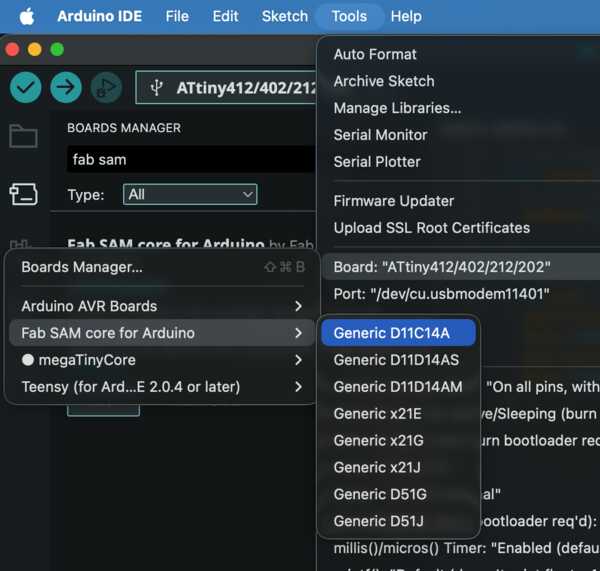Image resolution: width=600 pixels, height=571 pixels.
Task: Click the BOARDS MANAGER panel heading
Action: 124,128
